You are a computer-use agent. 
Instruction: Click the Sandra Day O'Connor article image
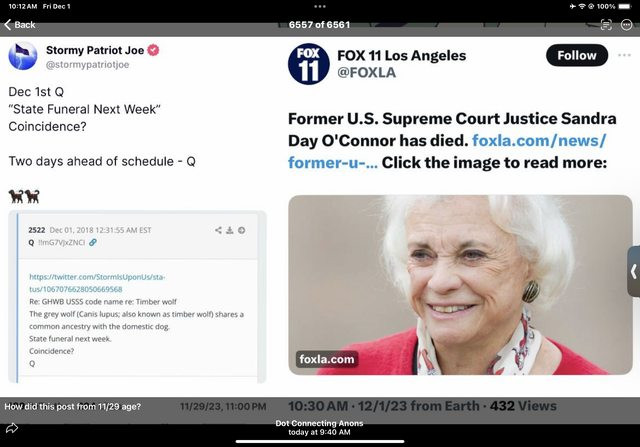click(x=460, y=285)
